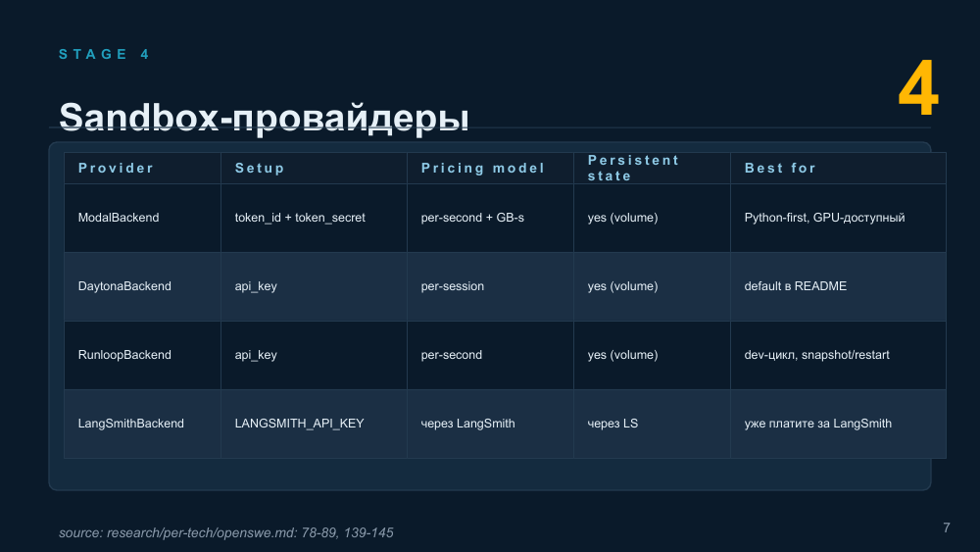Click the 'через LS' cell
The width and height of the screenshot is (980, 552).
point(652,425)
